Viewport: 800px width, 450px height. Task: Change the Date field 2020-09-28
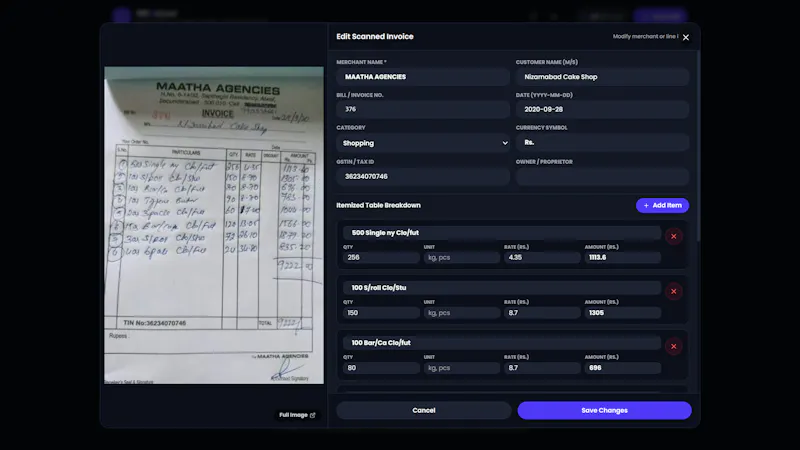[603, 109]
